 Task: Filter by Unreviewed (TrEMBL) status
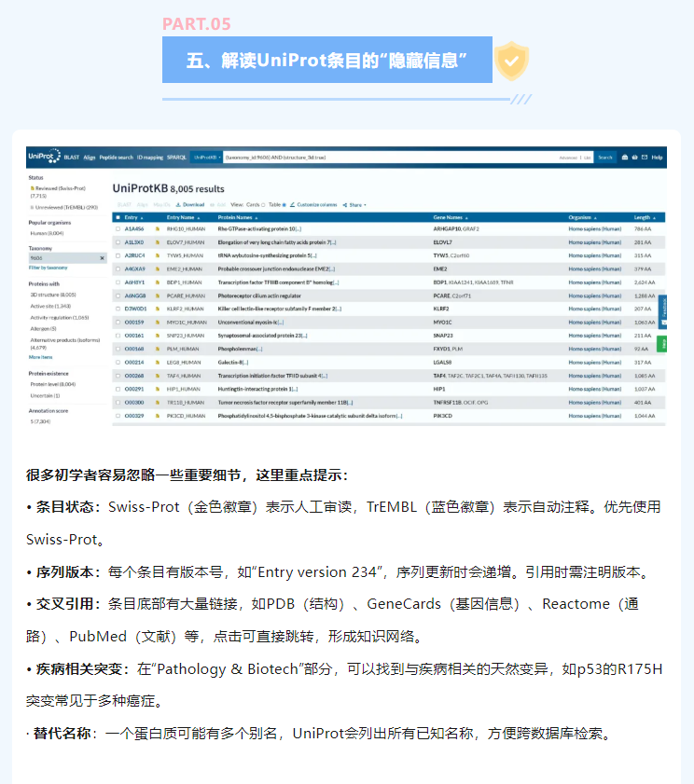[64, 208]
